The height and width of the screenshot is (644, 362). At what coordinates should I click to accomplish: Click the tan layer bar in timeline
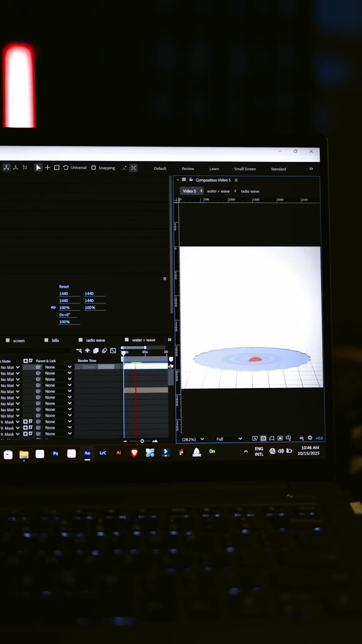point(146,390)
